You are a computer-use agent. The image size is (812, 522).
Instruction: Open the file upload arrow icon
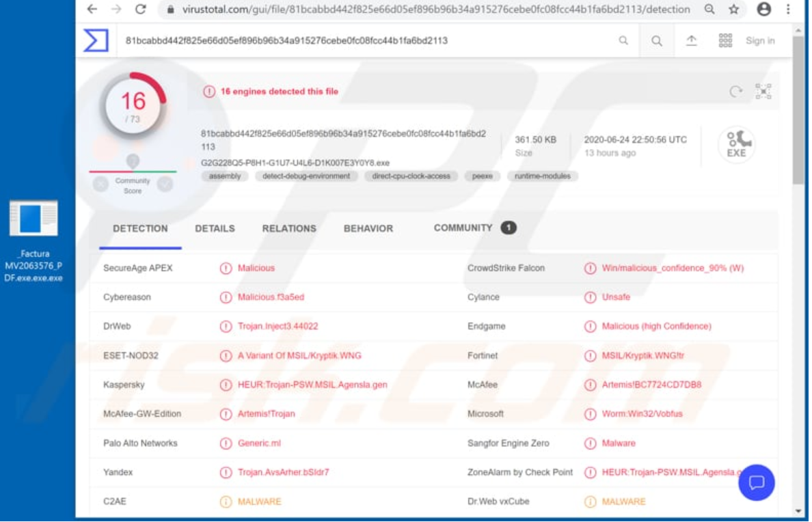point(692,40)
